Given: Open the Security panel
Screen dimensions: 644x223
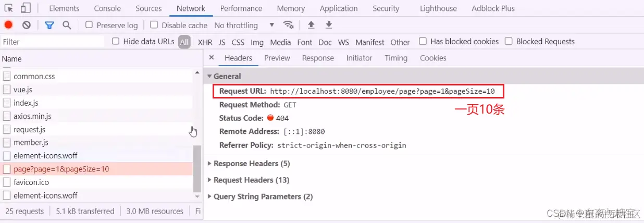Looking at the screenshot, I should click(x=386, y=8).
